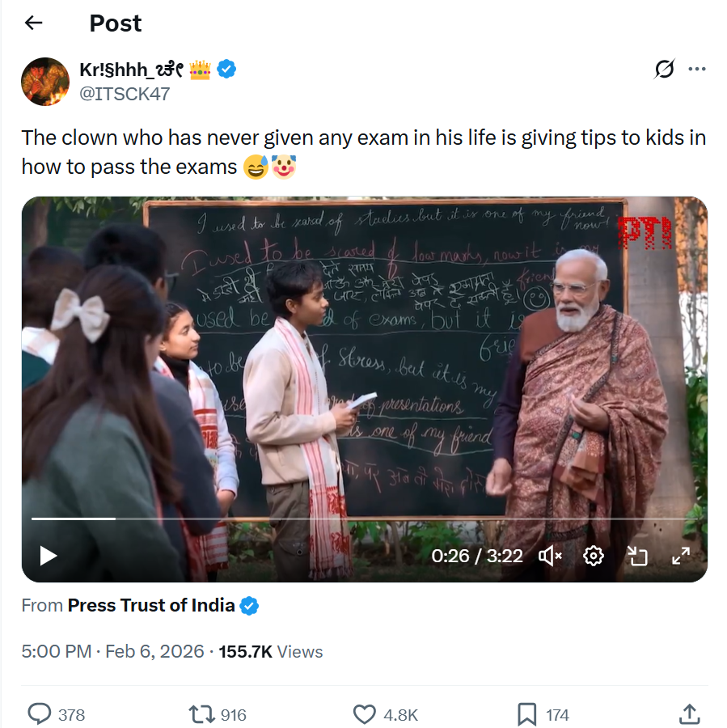Share the post via share icon
The height and width of the screenshot is (728, 727).
689,714
